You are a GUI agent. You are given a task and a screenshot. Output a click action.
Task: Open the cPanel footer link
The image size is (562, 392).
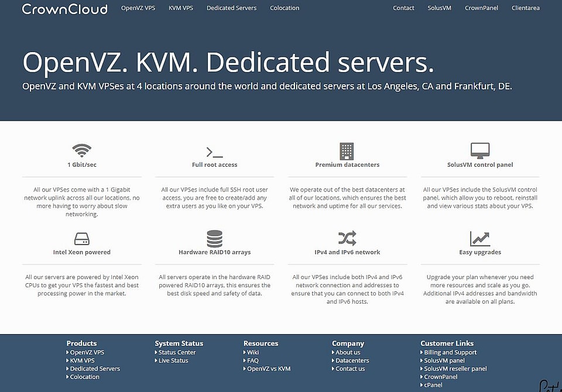click(x=433, y=385)
